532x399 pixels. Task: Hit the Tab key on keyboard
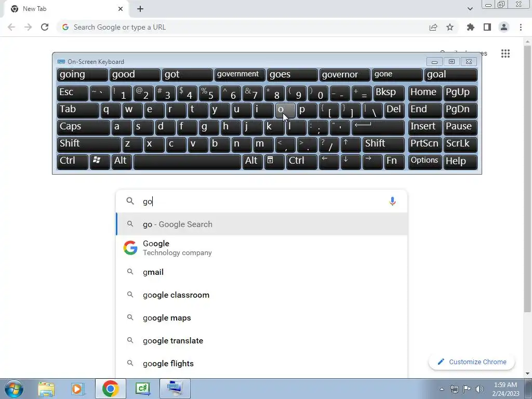[x=78, y=110]
